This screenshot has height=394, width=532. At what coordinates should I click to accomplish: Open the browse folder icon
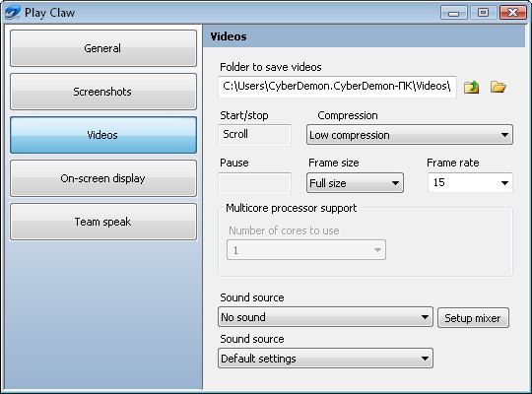[x=499, y=87]
